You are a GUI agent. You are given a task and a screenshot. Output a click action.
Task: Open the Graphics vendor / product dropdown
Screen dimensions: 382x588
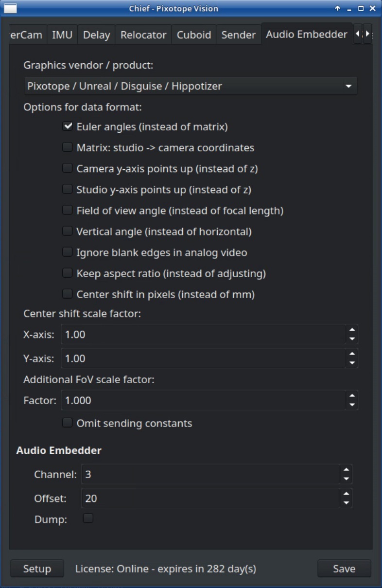coord(191,86)
